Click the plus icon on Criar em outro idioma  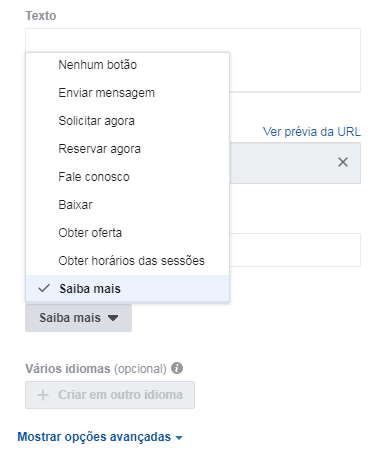tap(43, 395)
